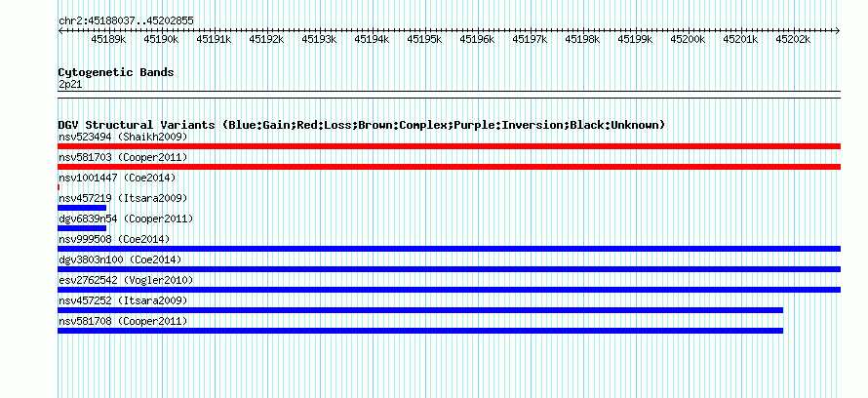Open the nsv457219 (Itsara2009) label
This screenshot has height=398, width=868.
[x=123, y=198]
